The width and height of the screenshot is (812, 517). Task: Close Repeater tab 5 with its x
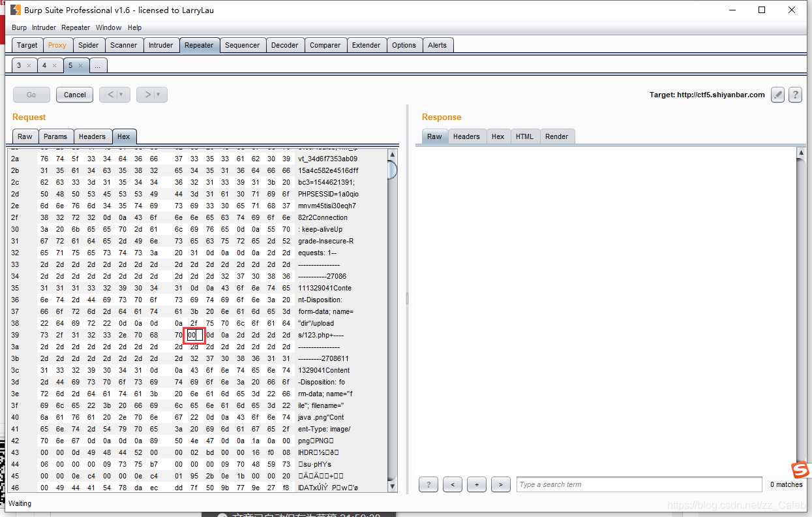point(80,65)
